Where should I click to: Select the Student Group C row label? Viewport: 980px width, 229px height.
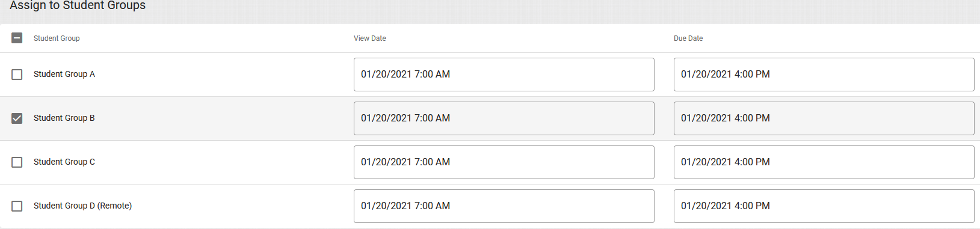(64, 162)
